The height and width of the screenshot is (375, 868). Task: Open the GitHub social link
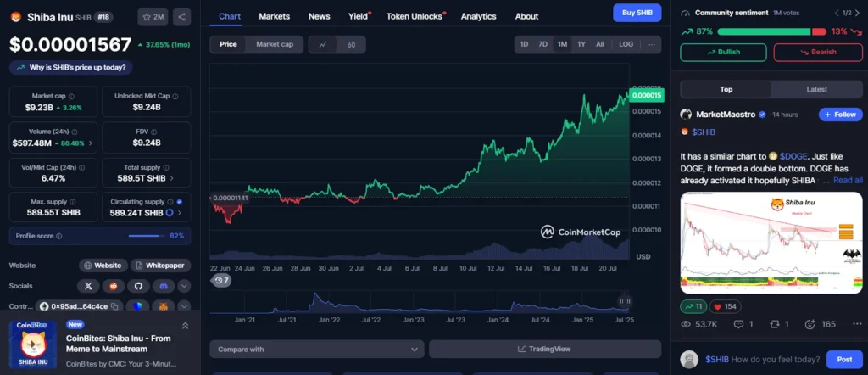(x=138, y=286)
